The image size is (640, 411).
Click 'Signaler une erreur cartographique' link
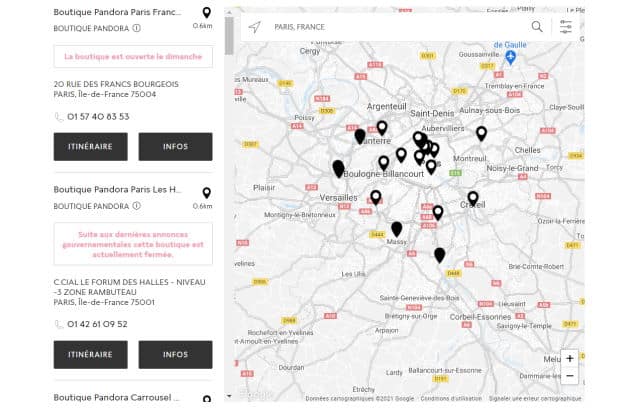(x=535, y=398)
